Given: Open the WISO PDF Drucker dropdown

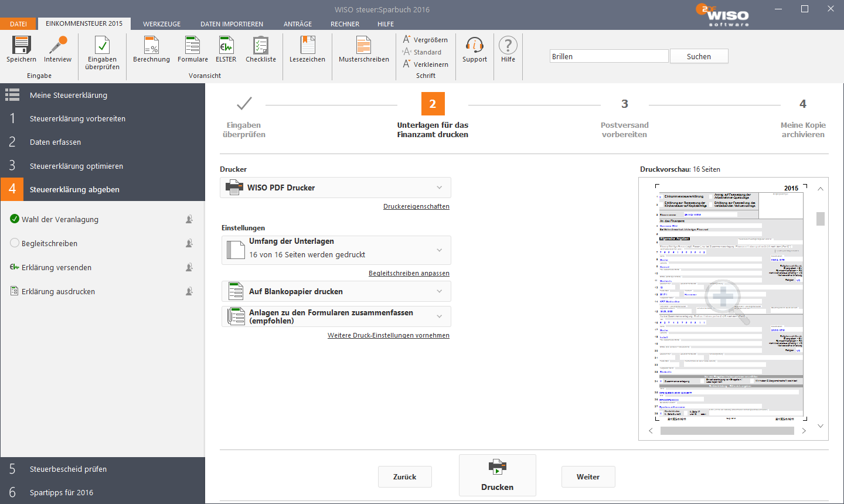Looking at the screenshot, I should [335, 188].
